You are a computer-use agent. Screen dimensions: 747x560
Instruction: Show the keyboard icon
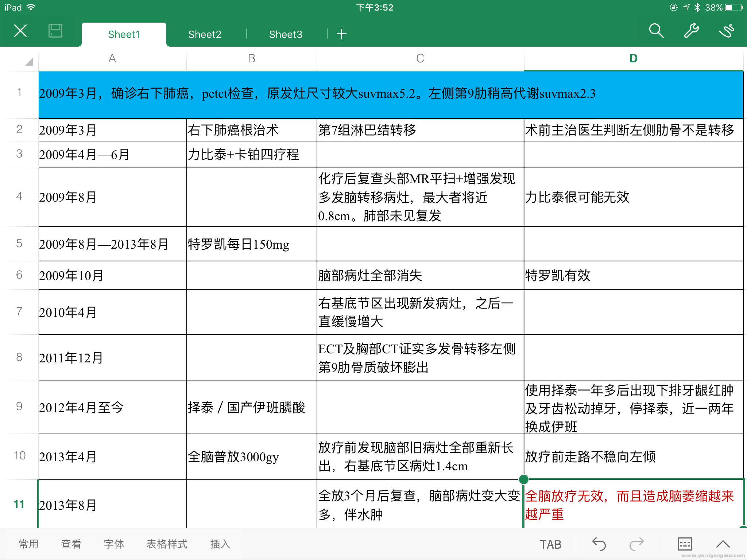pyautogui.click(x=685, y=544)
